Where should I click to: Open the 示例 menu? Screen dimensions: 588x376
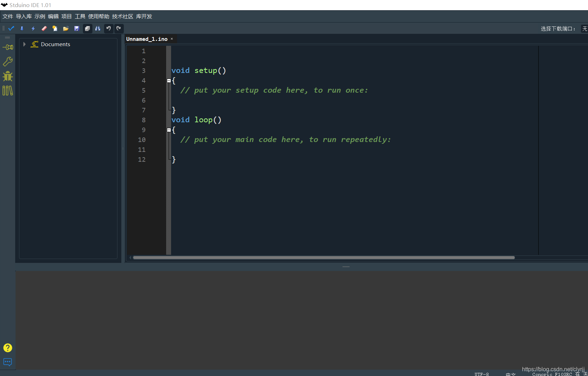coord(40,17)
